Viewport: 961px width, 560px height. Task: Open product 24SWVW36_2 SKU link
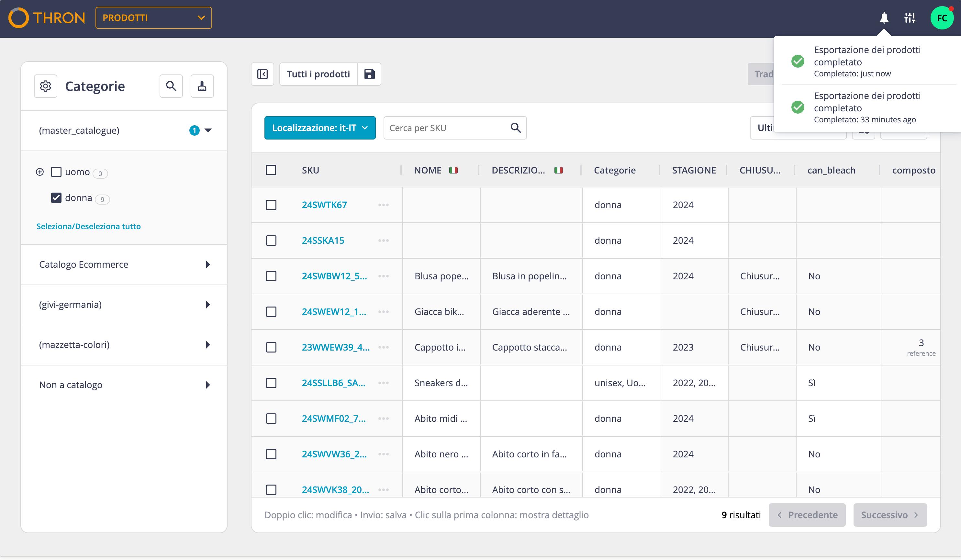click(334, 454)
